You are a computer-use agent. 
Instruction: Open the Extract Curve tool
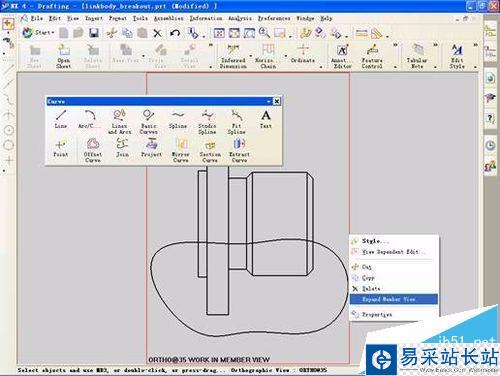click(239, 151)
